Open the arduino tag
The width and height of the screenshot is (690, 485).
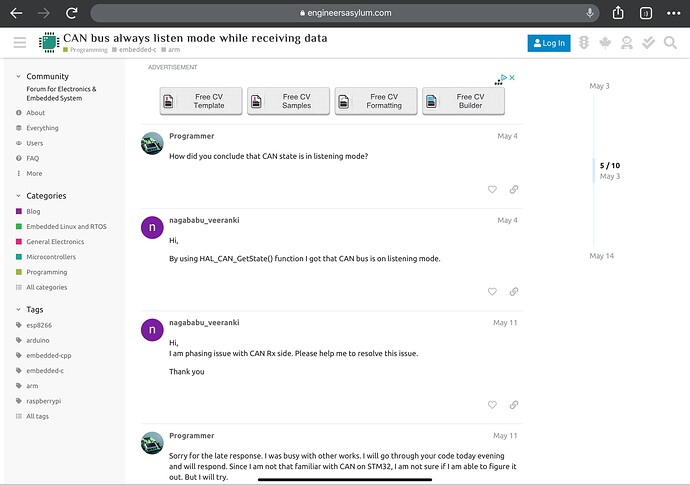pos(33,340)
